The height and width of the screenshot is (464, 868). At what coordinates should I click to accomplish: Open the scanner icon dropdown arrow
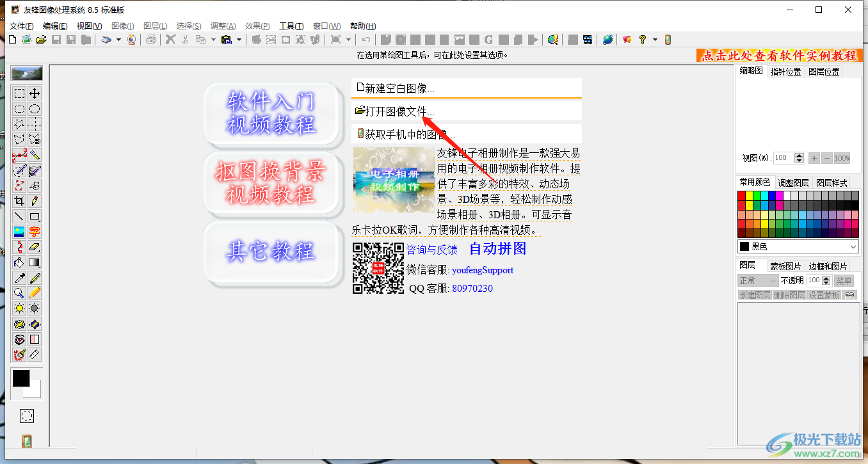coord(118,40)
